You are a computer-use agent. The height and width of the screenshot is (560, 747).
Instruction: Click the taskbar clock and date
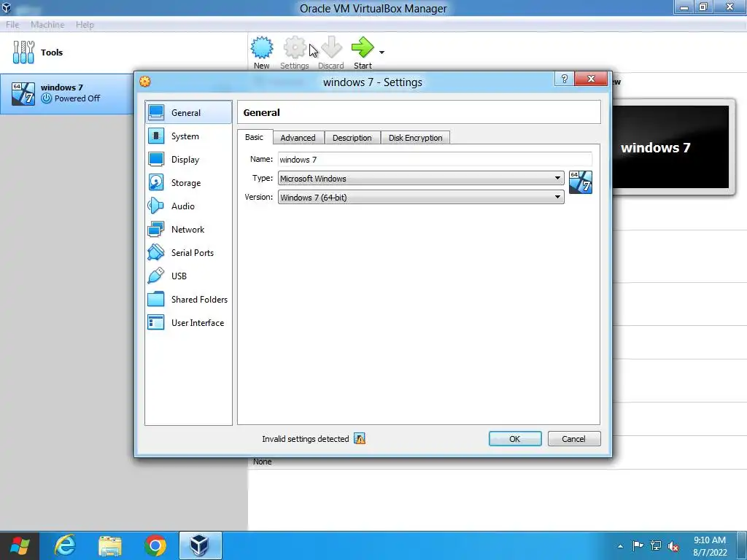pyautogui.click(x=710, y=546)
